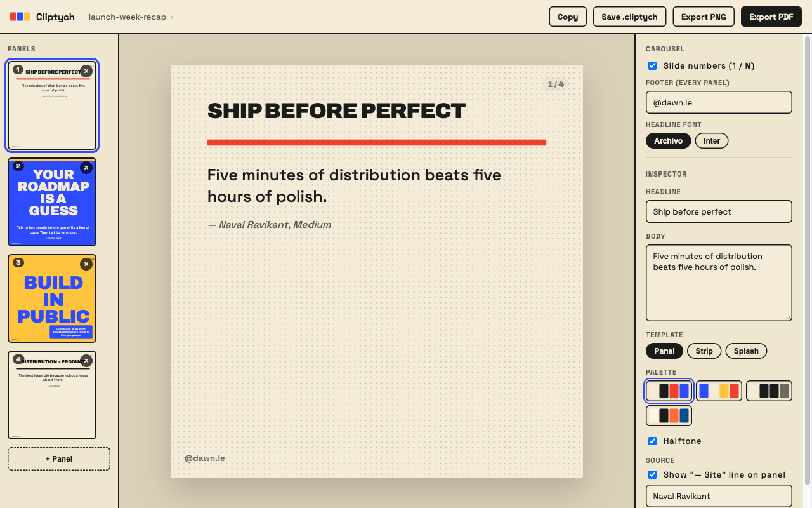The height and width of the screenshot is (508, 812).
Task: Select the blue, cream, yellow, red palette
Action: point(719,391)
